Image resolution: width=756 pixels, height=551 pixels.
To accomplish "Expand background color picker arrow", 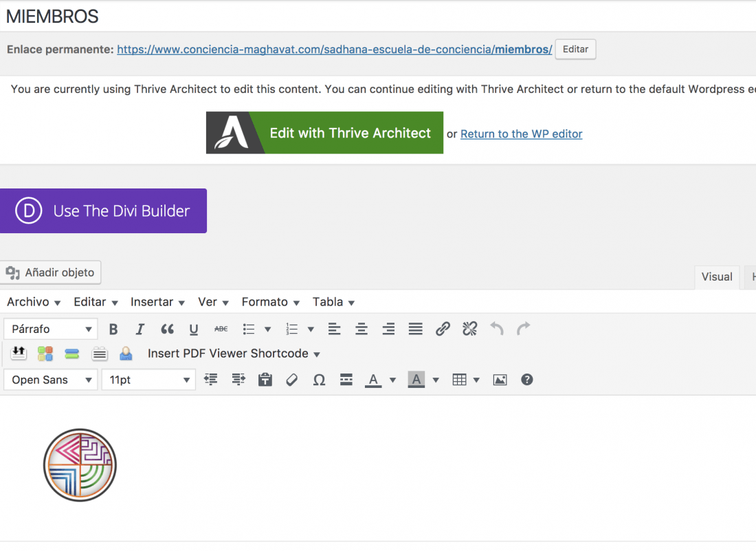I will click(x=436, y=380).
